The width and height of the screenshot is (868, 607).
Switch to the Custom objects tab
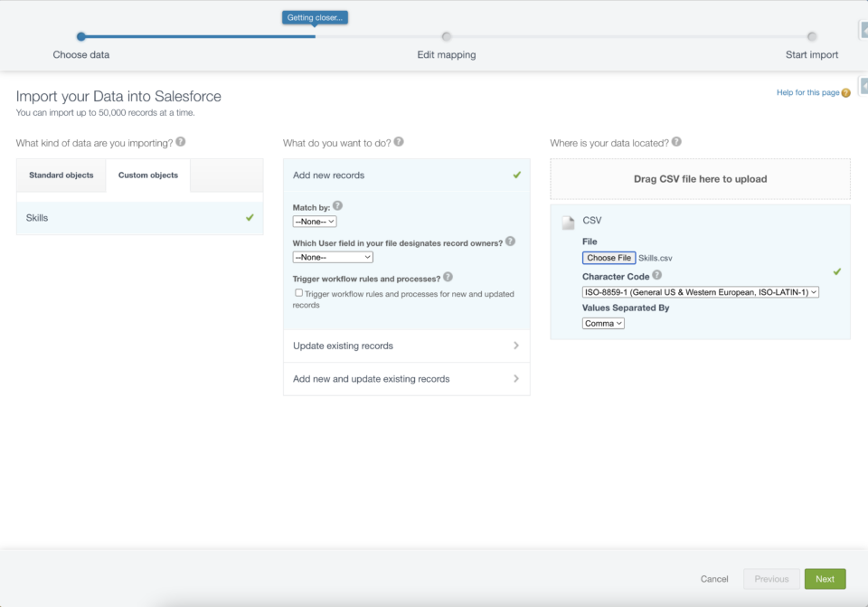pos(147,175)
